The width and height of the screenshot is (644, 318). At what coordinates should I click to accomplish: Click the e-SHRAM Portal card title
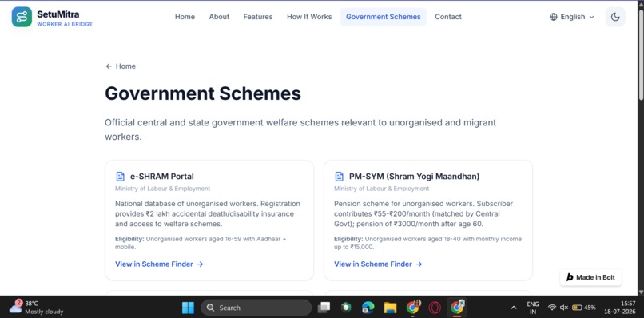pyautogui.click(x=162, y=177)
